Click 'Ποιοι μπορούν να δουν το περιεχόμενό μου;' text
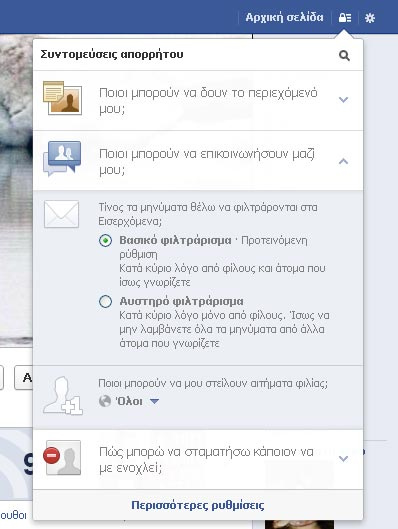 coord(208,101)
